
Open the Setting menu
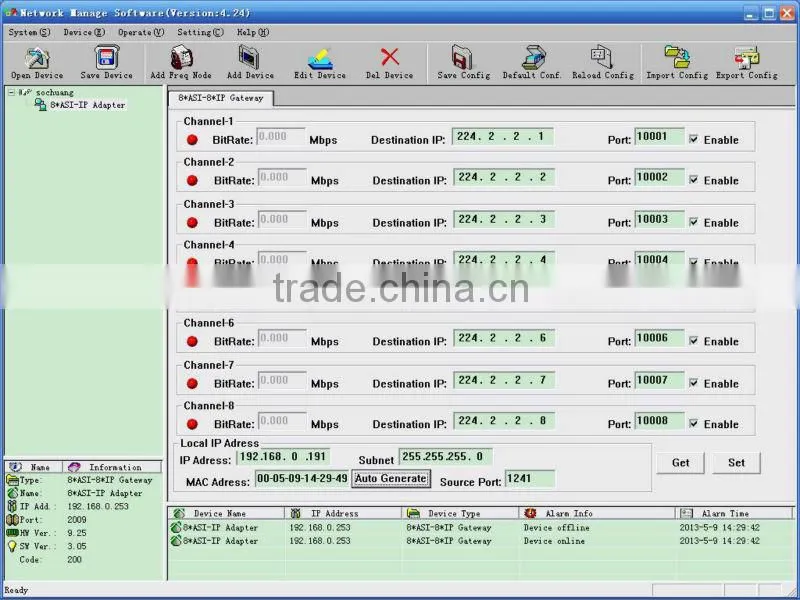[200, 32]
